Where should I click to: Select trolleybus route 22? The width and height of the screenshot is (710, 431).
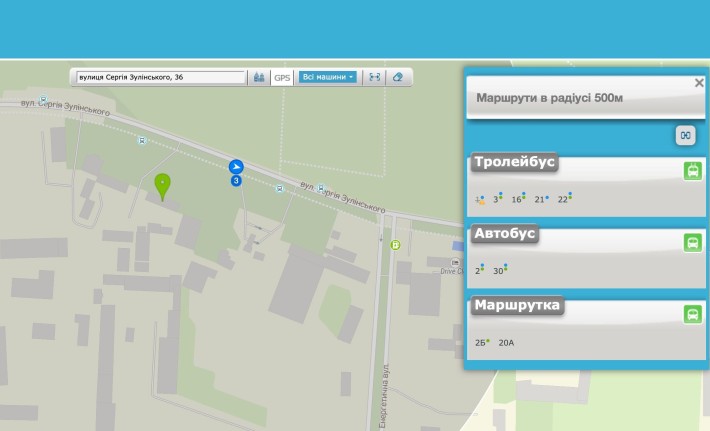point(563,199)
